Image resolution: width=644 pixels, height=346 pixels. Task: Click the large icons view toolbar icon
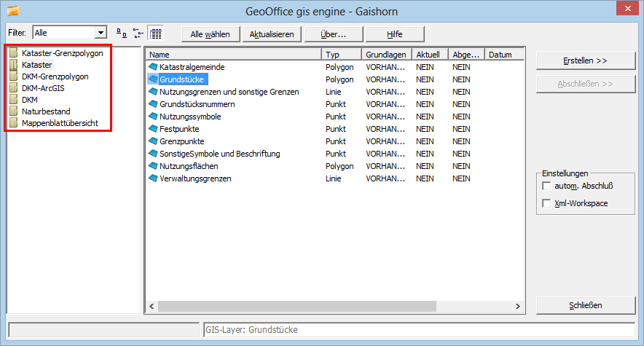pos(122,34)
